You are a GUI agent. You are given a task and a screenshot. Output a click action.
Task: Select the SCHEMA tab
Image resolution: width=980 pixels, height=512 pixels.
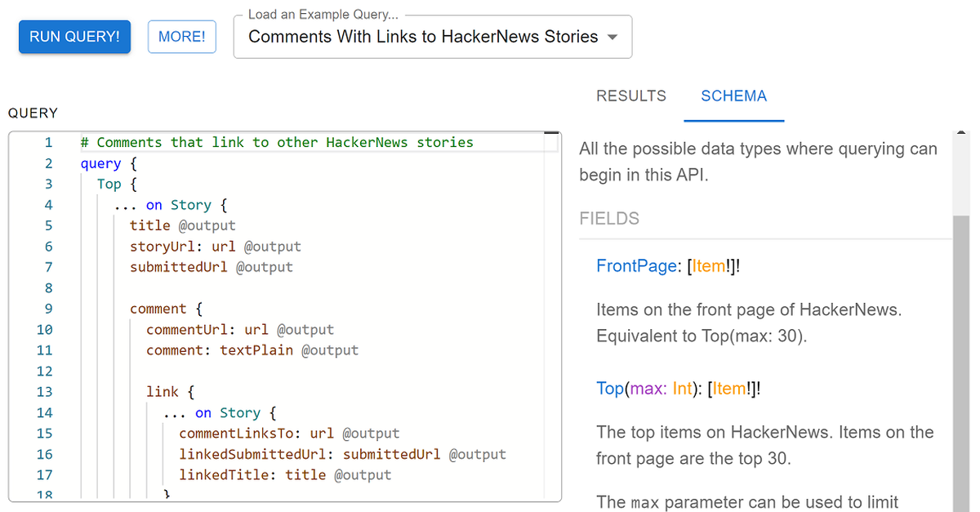coord(733,96)
